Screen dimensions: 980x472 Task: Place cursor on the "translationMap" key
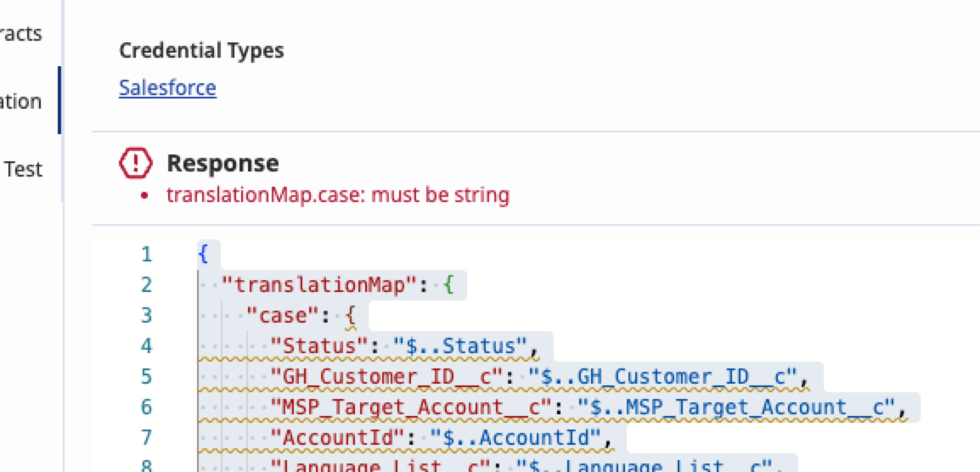pyautogui.click(x=320, y=284)
